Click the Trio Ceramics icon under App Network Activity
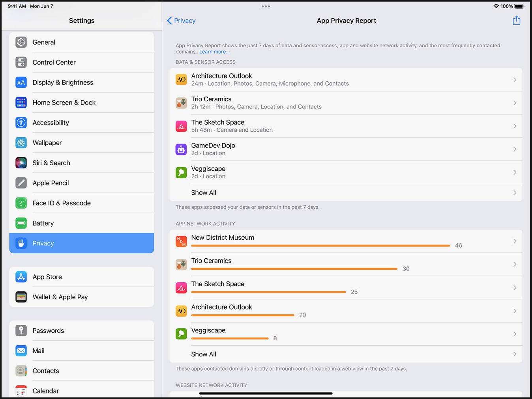This screenshot has width=532, height=399. pyautogui.click(x=181, y=265)
